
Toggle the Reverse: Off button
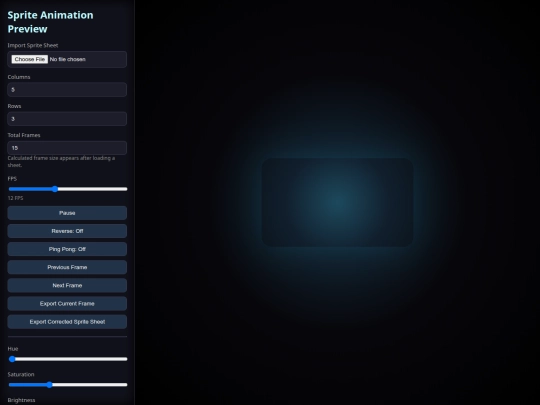pos(67,231)
